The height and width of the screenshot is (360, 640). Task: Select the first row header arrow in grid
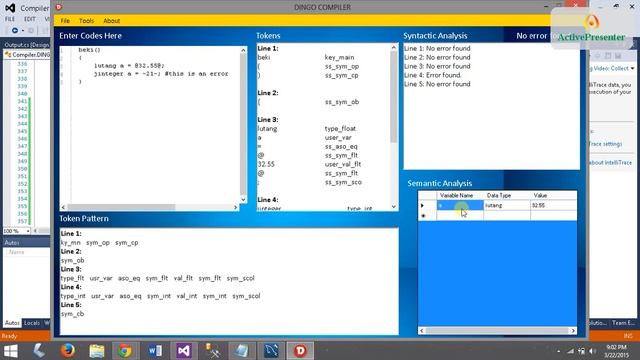(x=427, y=205)
